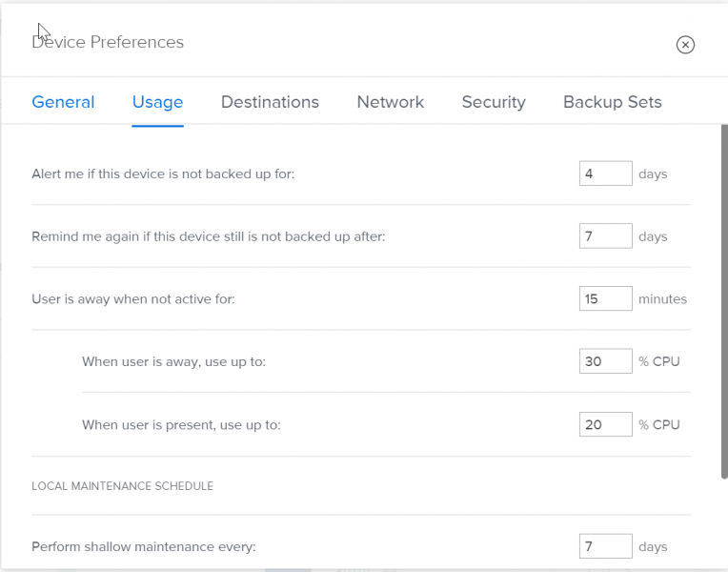Screen dimensions: 728x572
Task: Click the 'Perform shallow maintenance every' label
Action: tap(144, 547)
